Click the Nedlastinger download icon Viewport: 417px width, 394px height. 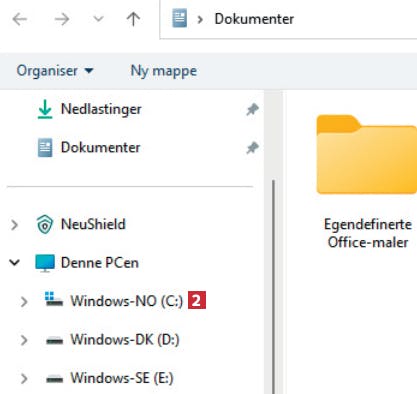coord(45,109)
